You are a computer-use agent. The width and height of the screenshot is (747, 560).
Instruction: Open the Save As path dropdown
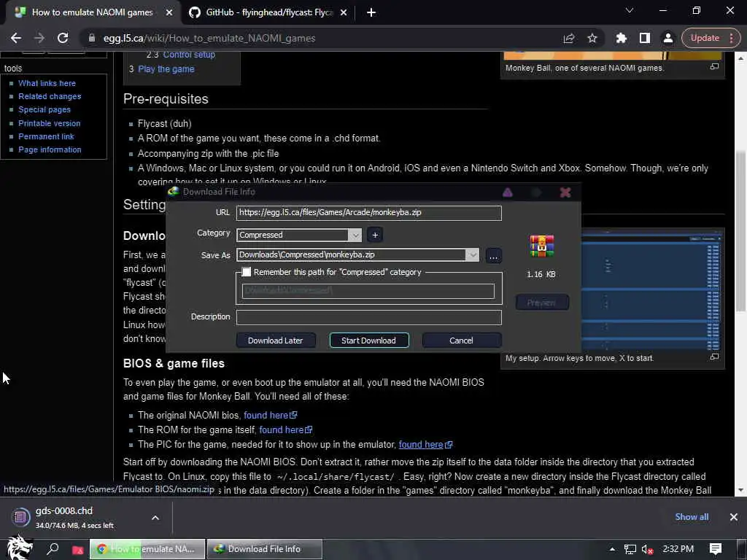[x=472, y=255]
